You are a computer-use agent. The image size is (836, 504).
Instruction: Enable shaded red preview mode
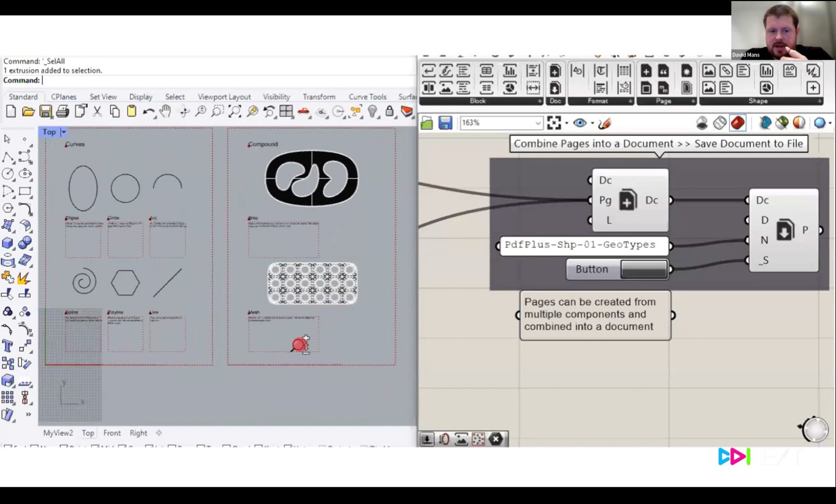(x=737, y=123)
